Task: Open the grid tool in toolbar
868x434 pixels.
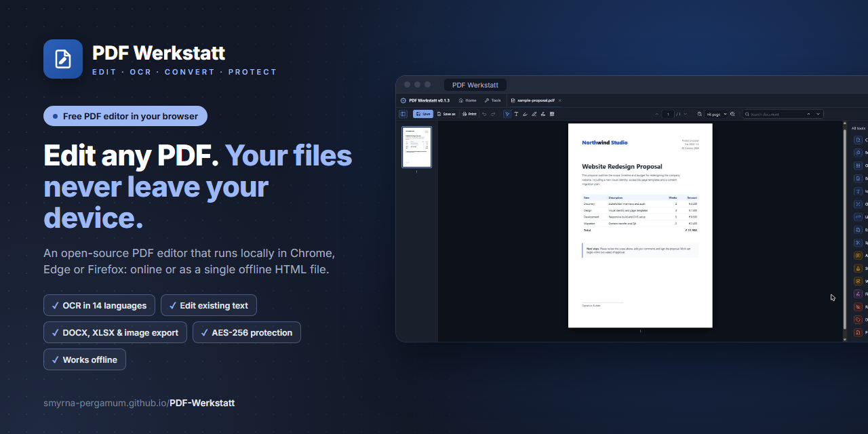Action: pos(552,114)
